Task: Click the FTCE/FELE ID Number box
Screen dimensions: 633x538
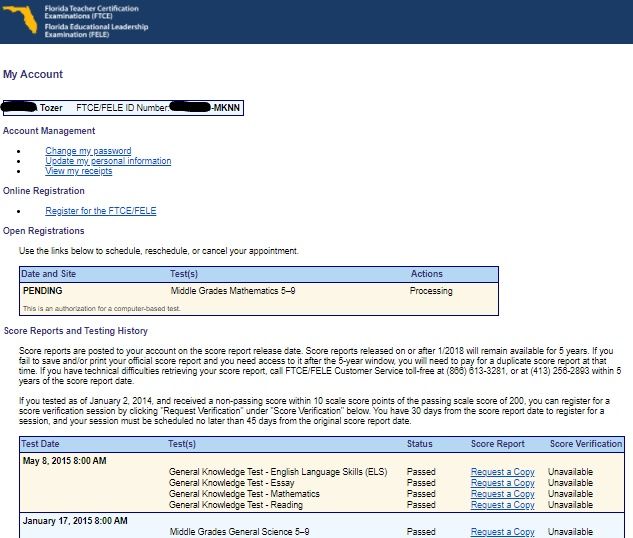Action: [123, 108]
